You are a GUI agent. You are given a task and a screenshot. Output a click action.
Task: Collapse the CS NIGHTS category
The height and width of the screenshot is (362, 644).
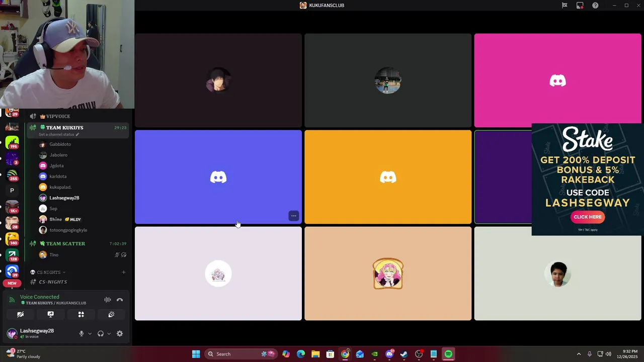coord(48,273)
